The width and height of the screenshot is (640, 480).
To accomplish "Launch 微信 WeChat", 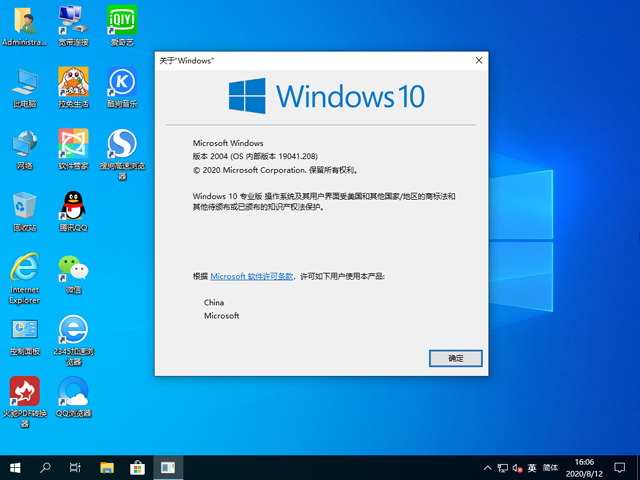I will pyautogui.click(x=73, y=274).
